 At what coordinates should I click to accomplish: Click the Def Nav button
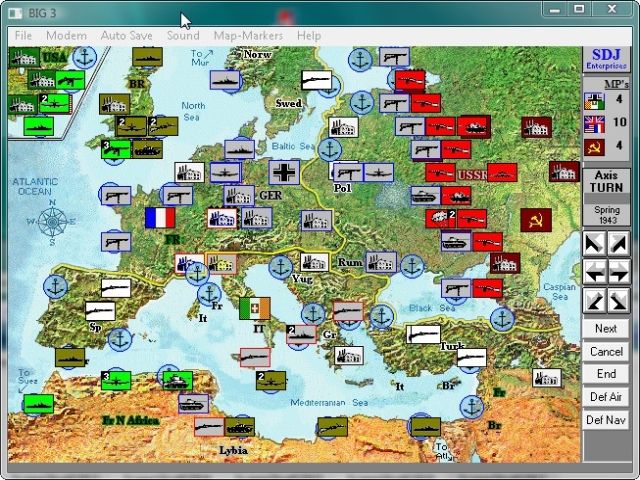[x=606, y=420]
